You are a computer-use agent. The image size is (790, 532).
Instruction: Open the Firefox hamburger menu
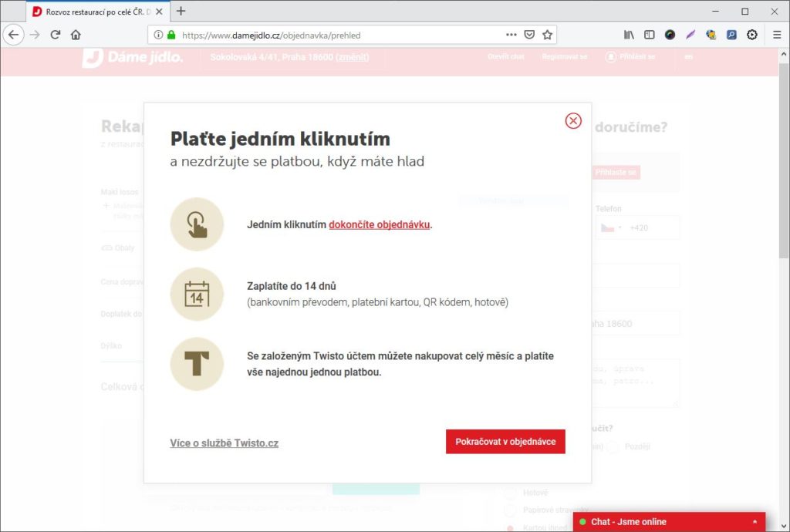(x=777, y=35)
